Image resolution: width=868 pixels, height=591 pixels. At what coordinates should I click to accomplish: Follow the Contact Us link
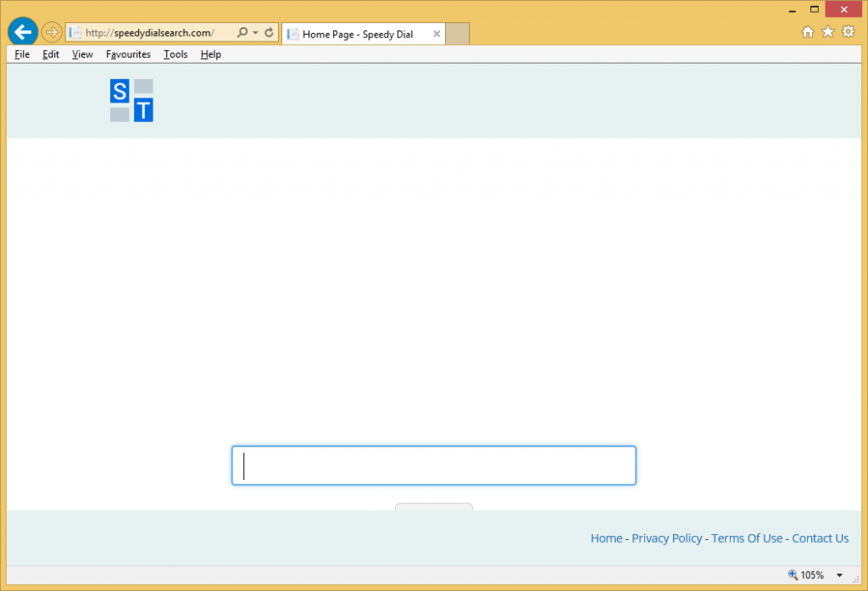point(820,538)
